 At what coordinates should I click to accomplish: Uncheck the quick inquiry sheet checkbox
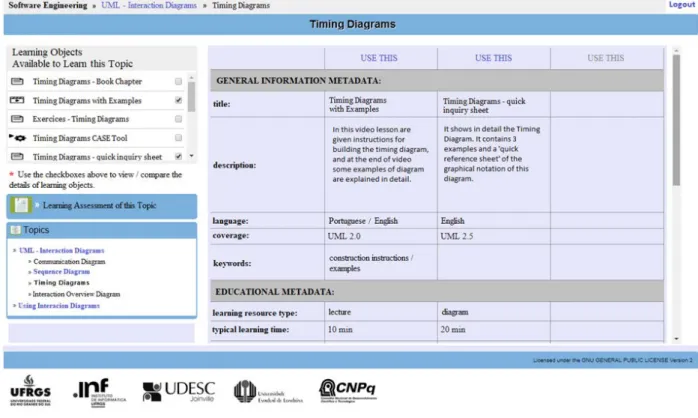click(x=179, y=156)
